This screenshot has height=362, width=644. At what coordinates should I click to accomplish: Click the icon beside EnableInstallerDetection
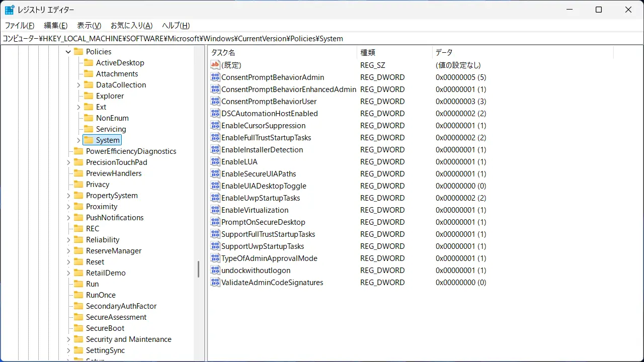(x=215, y=150)
